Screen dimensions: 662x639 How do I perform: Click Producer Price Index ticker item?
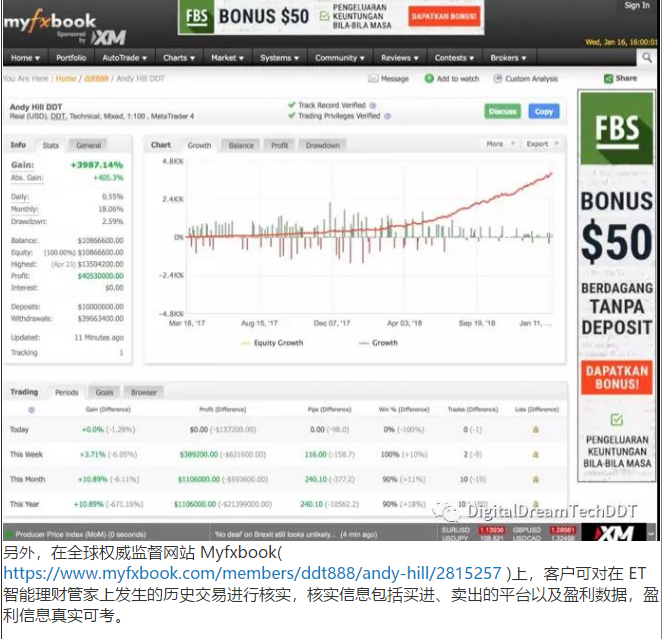(x=80, y=534)
